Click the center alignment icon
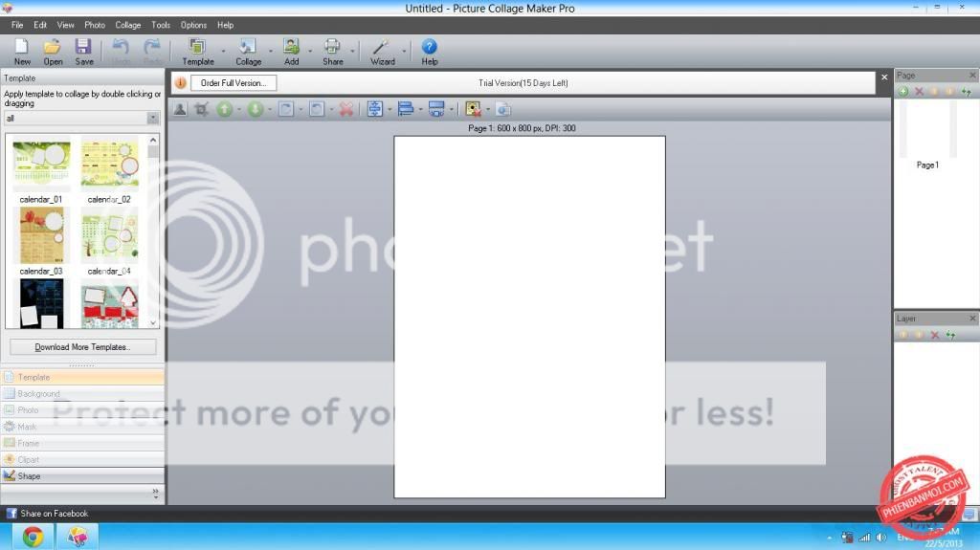This screenshot has width=980, height=550. click(x=375, y=109)
